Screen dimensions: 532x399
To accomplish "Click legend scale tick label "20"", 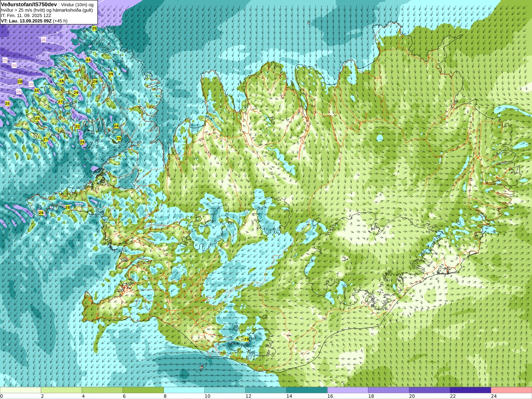I will [x=412, y=396].
